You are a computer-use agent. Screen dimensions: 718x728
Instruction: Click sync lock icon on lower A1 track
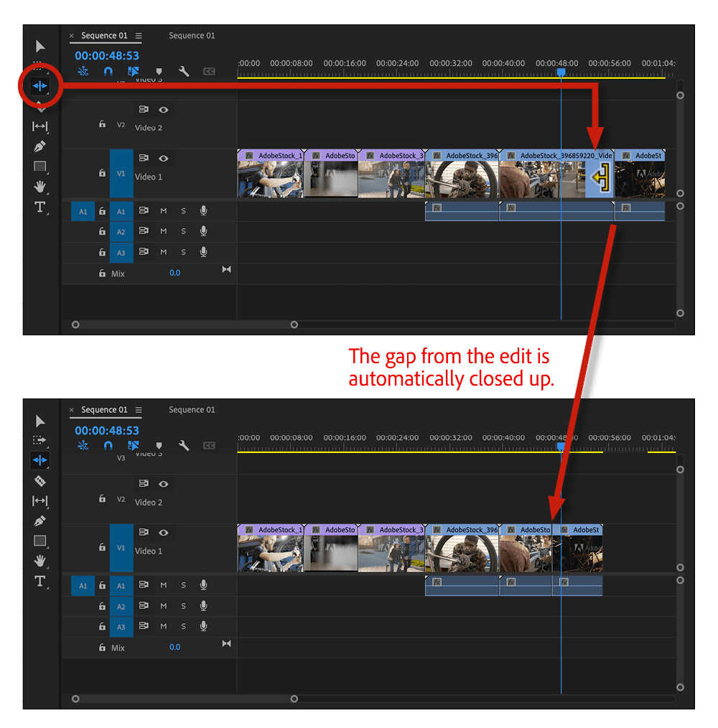pos(144,585)
